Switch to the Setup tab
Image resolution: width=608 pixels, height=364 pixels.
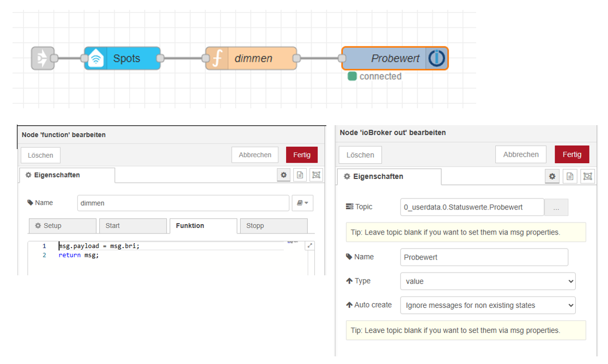pyautogui.click(x=62, y=226)
